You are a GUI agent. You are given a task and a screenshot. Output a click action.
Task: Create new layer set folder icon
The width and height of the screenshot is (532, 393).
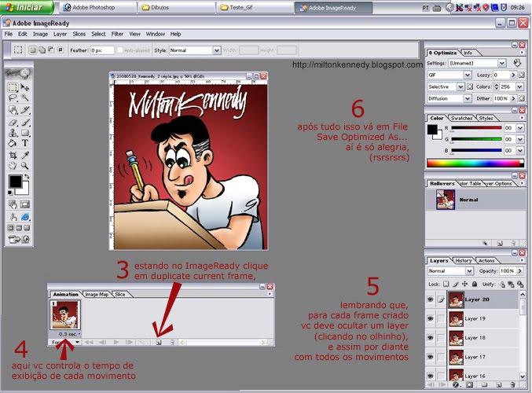click(484, 385)
